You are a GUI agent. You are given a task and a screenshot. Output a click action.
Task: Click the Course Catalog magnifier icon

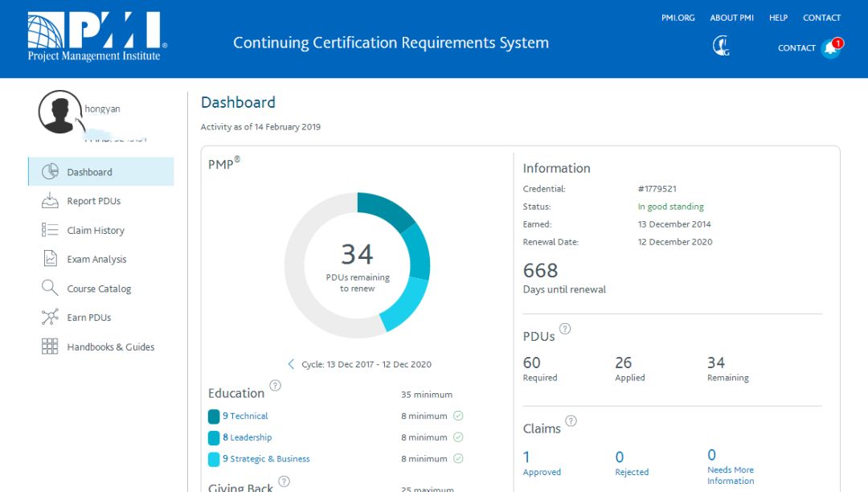click(50, 288)
